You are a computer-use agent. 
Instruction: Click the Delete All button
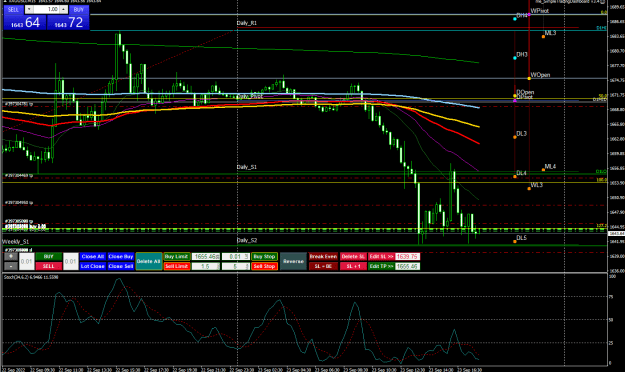pyautogui.click(x=149, y=261)
